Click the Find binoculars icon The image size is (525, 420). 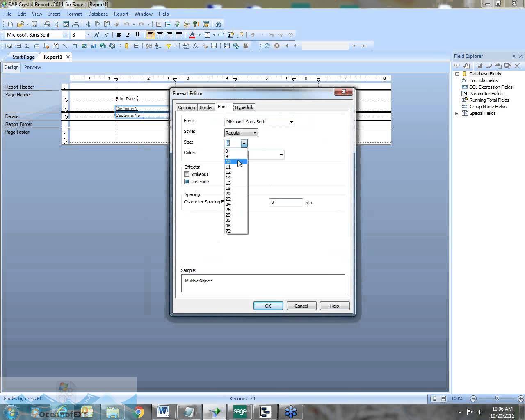tap(218, 24)
